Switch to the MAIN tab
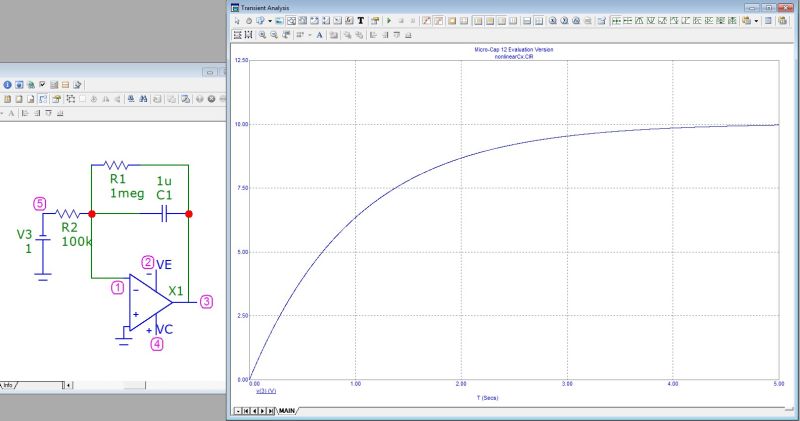The height and width of the screenshot is (421, 800). 287,411
